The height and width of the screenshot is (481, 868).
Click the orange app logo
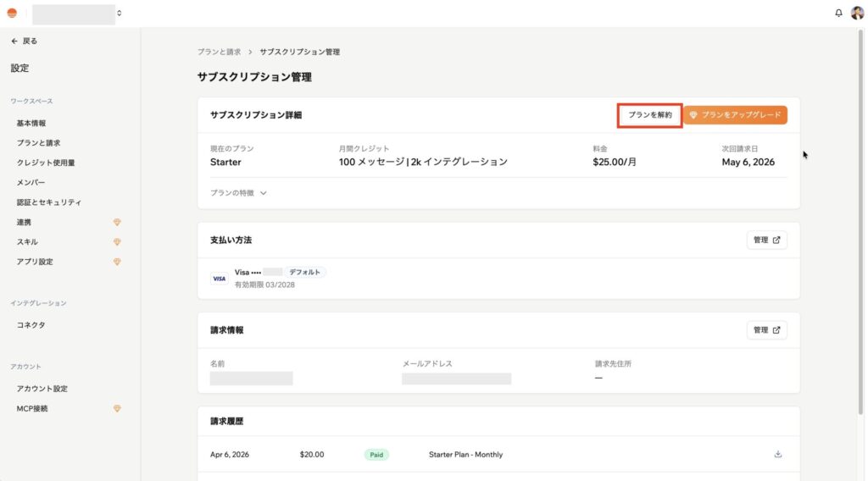click(12, 13)
